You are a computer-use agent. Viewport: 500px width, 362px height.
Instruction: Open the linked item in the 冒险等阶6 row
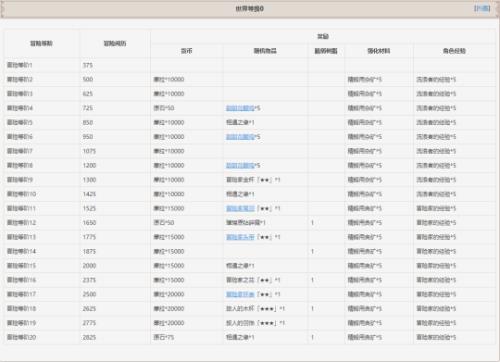point(240,137)
